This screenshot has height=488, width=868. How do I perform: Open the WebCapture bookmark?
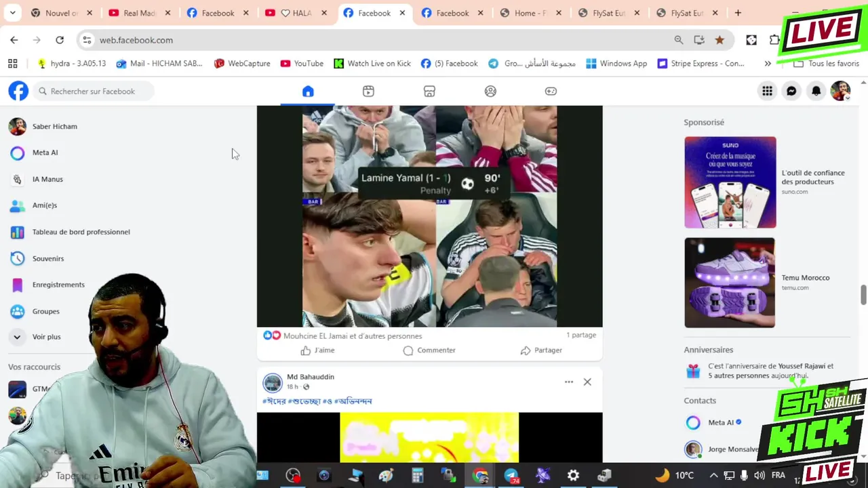tap(242, 63)
